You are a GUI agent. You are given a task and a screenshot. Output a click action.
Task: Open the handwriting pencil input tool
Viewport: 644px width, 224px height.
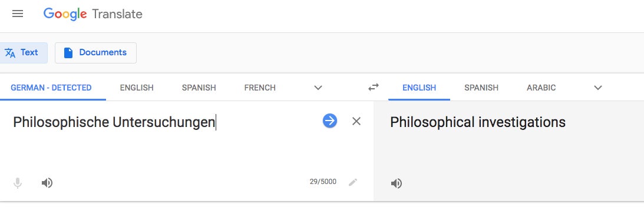(353, 182)
